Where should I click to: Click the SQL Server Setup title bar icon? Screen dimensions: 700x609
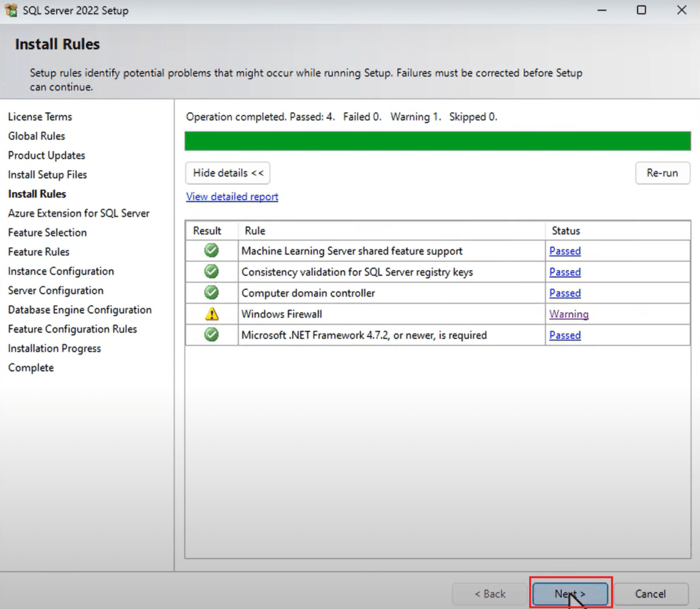pyautogui.click(x=11, y=10)
